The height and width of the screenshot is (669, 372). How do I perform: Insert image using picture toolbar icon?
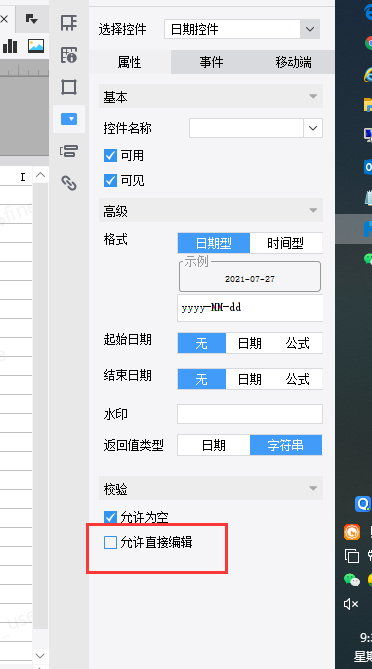(x=36, y=46)
